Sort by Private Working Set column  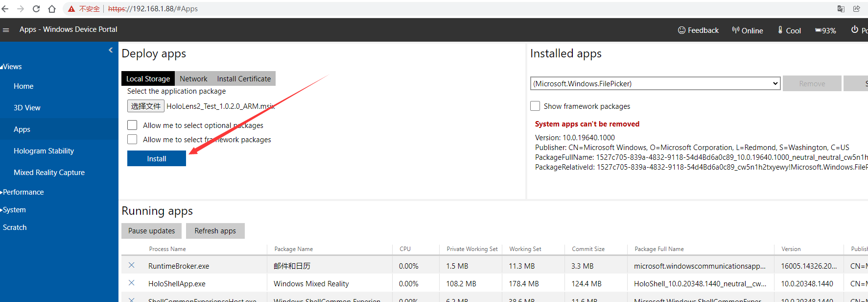(x=472, y=249)
